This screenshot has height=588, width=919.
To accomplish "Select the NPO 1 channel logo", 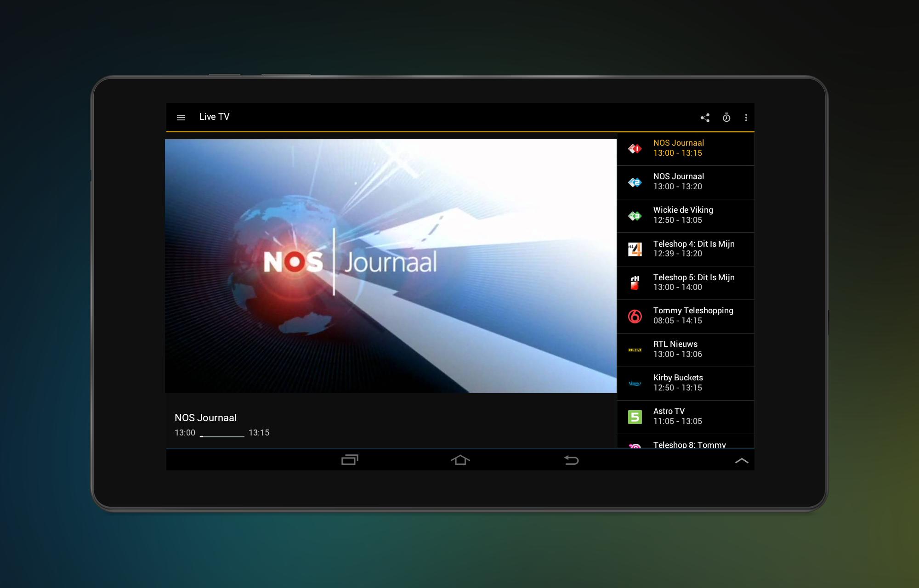I will point(635,148).
